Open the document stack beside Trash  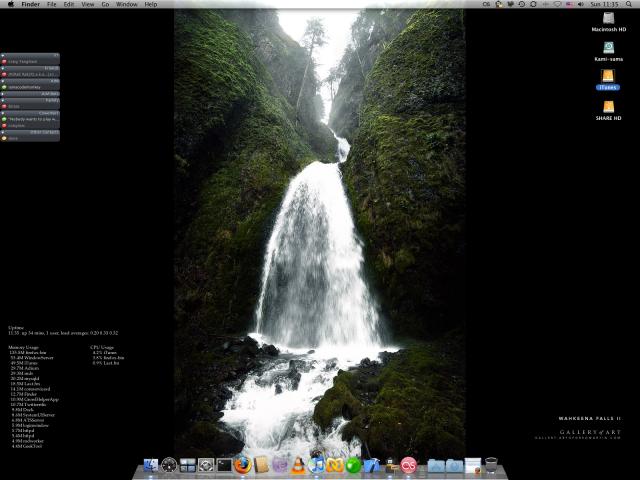click(x=473, y=465)
